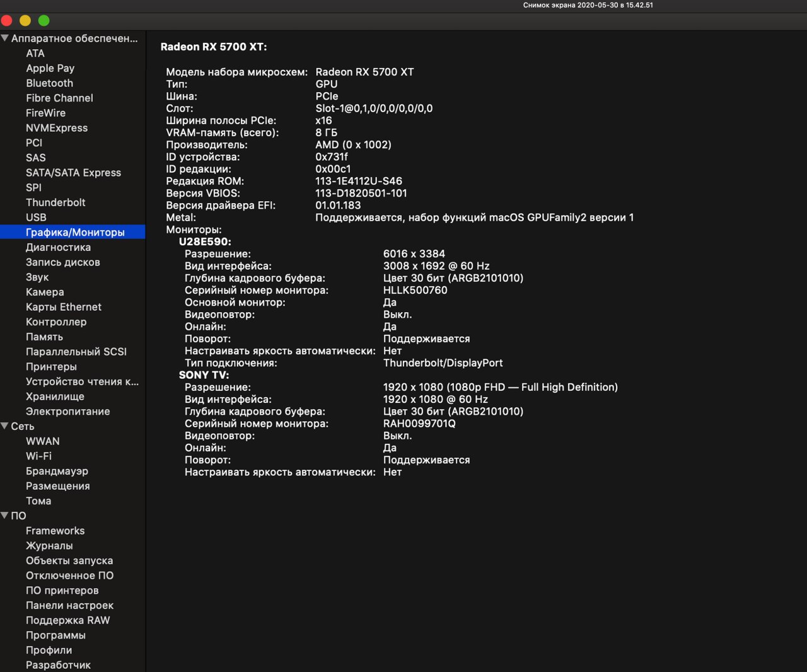Viewport: 807px width, 672px height.
Task: Open the Память sidebar item
Action: click(x=44, y=337)
